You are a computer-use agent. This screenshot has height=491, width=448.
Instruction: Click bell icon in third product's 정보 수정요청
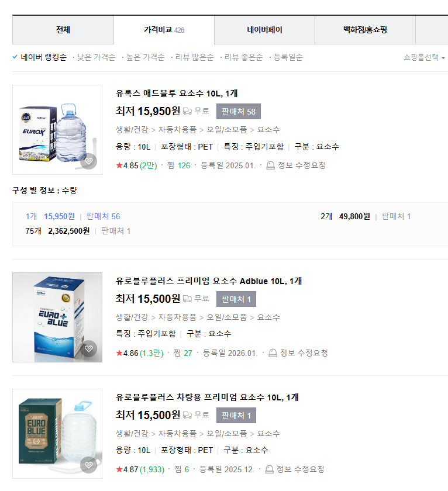pyautogui.click(x=269, y=469)
